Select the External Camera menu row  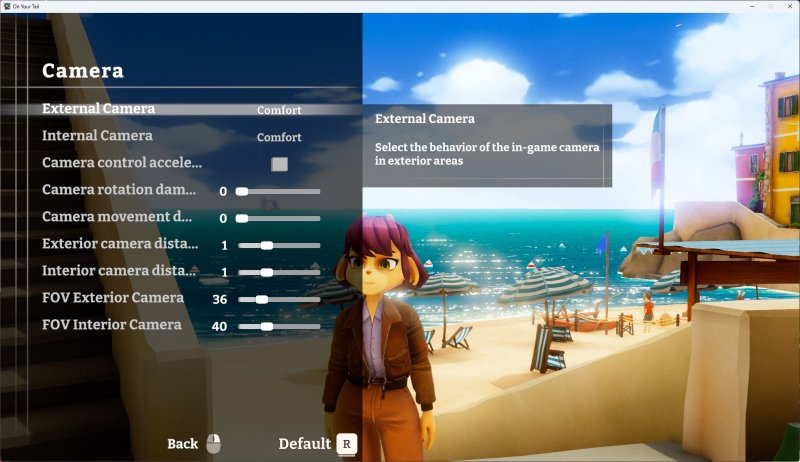[98, 109]
